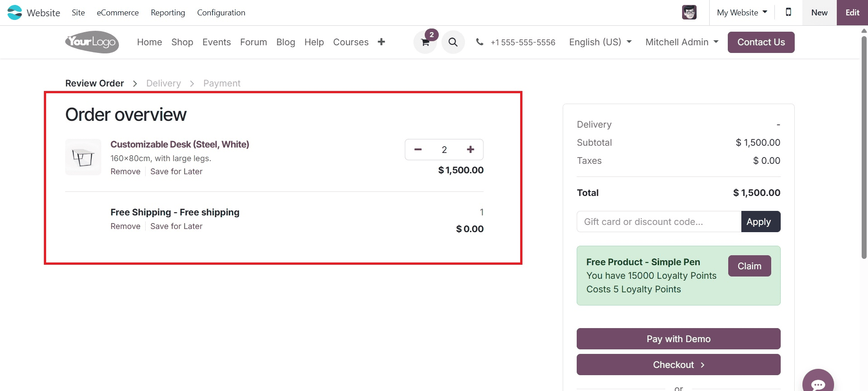
Task: Click the user avatar in the top bar
Action: tap(688, 12)
